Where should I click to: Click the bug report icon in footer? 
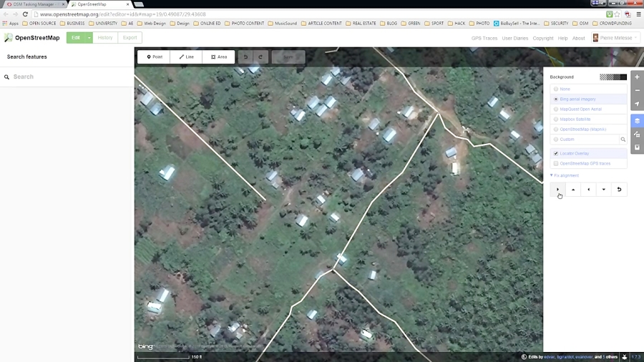point(625,357)
